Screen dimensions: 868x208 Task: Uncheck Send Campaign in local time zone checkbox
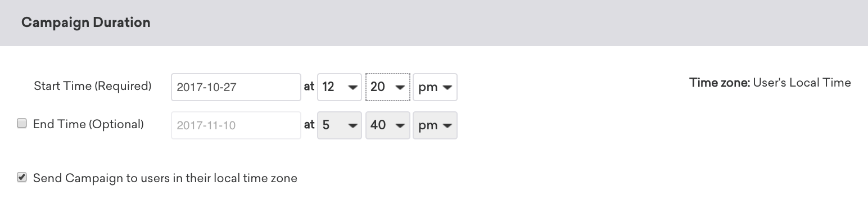[22, 178]
